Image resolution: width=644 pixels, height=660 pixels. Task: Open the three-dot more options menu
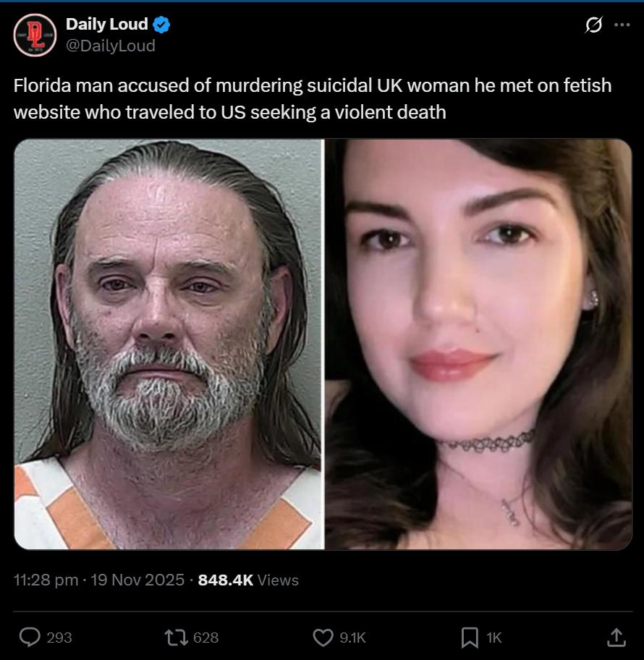coord(622,25)
